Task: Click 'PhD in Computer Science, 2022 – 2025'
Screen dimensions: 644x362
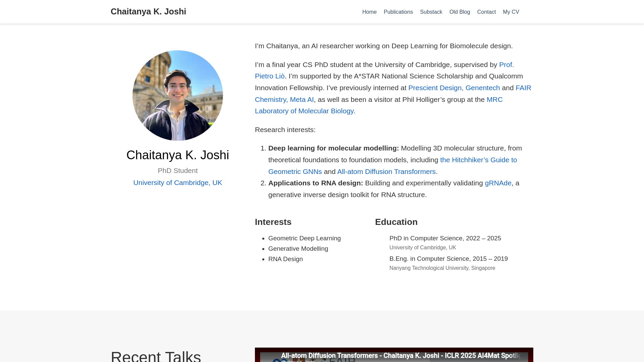Action: pos(445,238)
